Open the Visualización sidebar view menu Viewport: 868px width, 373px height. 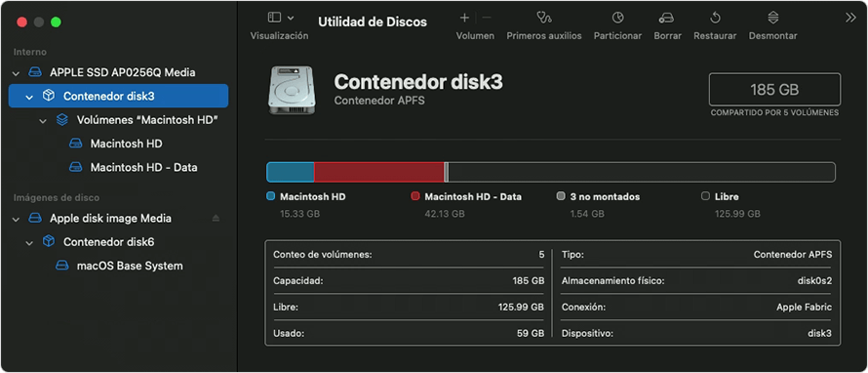[281, 18]
